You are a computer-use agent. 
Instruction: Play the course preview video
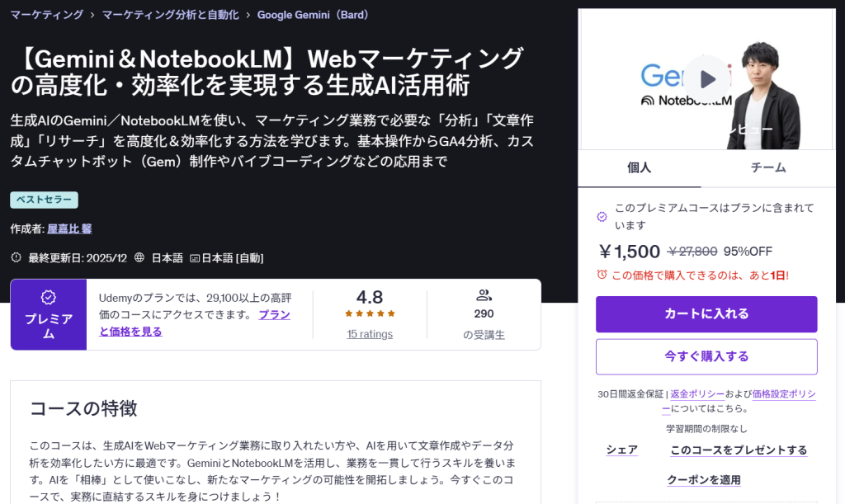coord(707,78)
